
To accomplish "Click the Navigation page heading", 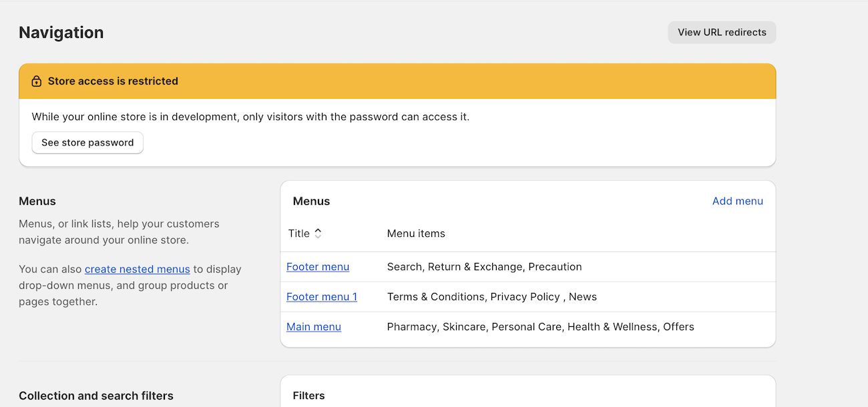I will 61,33.
